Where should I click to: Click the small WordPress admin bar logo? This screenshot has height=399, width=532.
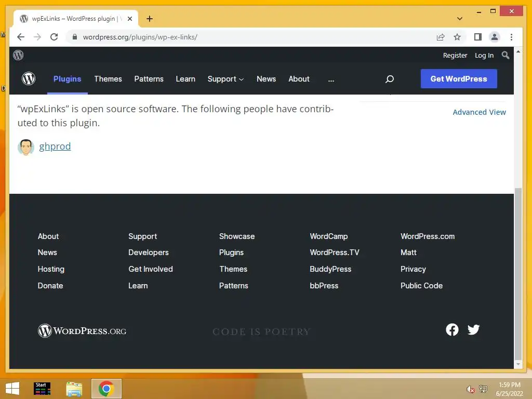(x=18, y=55)
